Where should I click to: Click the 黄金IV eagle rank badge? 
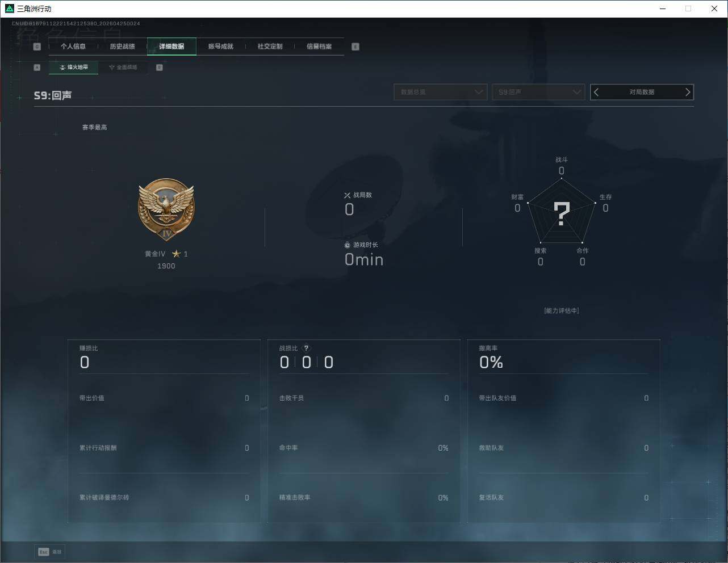[166, 209]
